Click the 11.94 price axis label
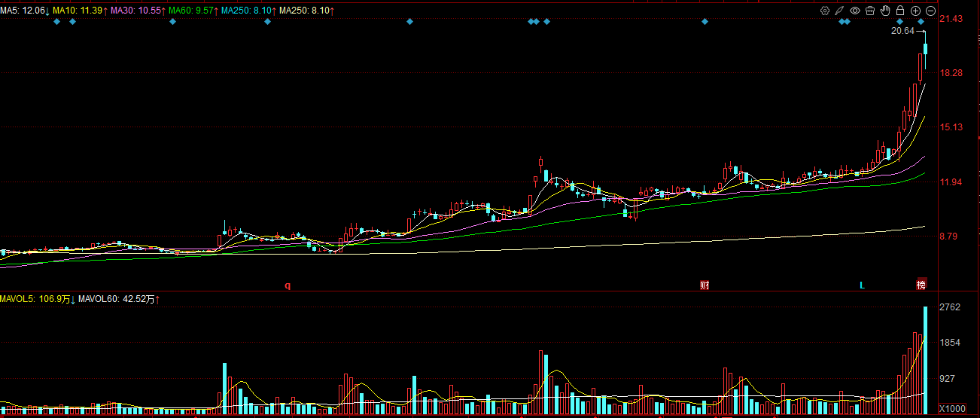Image resolution: width=980 pixels, height=418 pixels. pos(951,182)
